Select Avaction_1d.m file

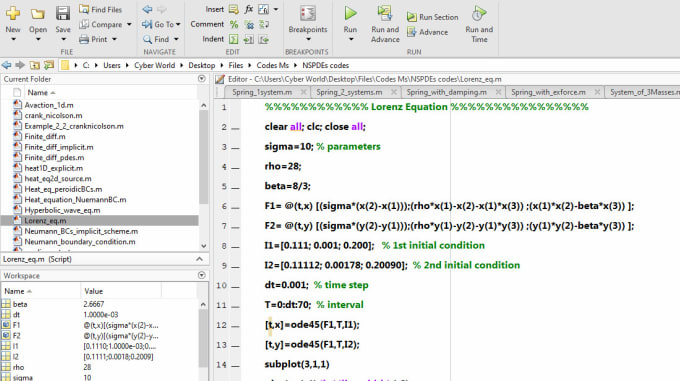pos(49,105)
